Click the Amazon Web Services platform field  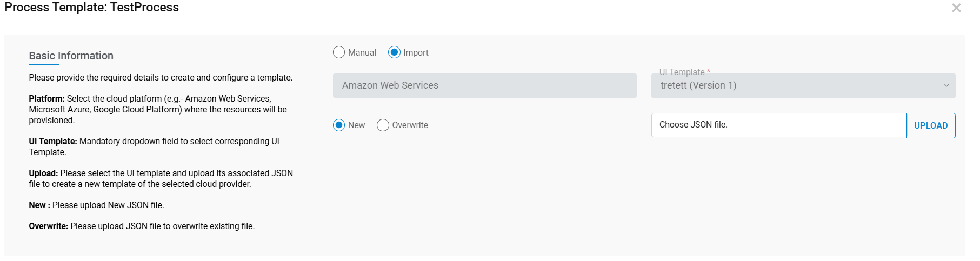(484, 86)
